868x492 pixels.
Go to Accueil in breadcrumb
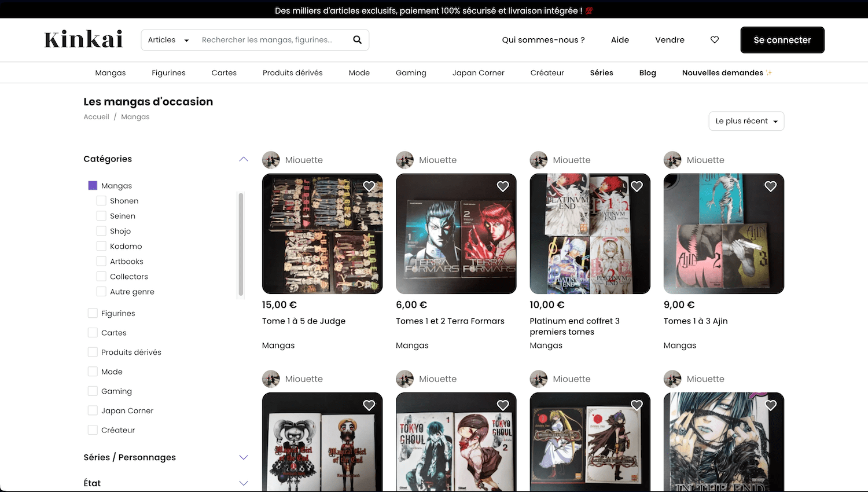pos(96,117)
